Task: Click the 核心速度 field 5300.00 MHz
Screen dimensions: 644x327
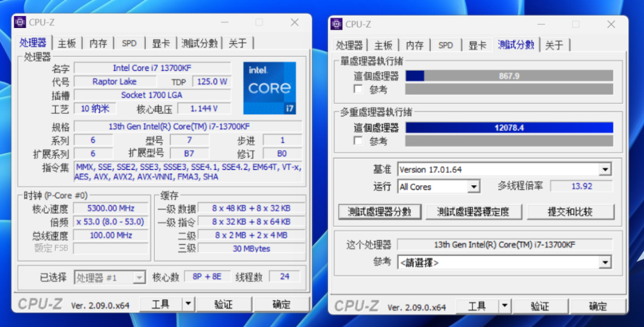Action: pos(111,208)
